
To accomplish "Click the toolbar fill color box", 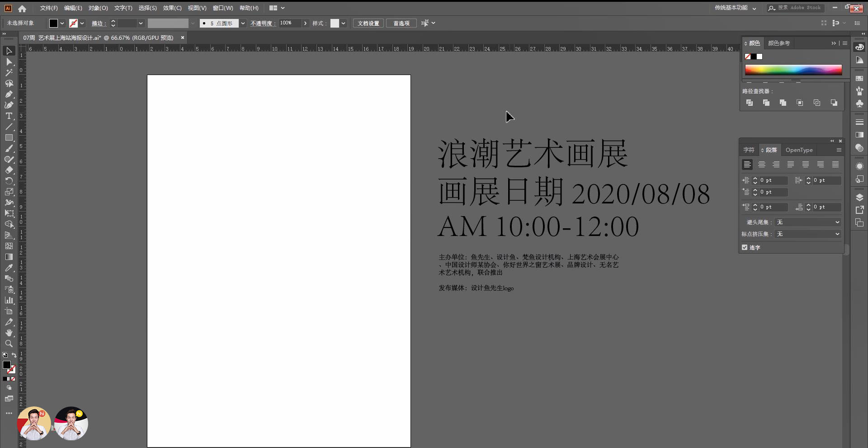I will [7, 365].
